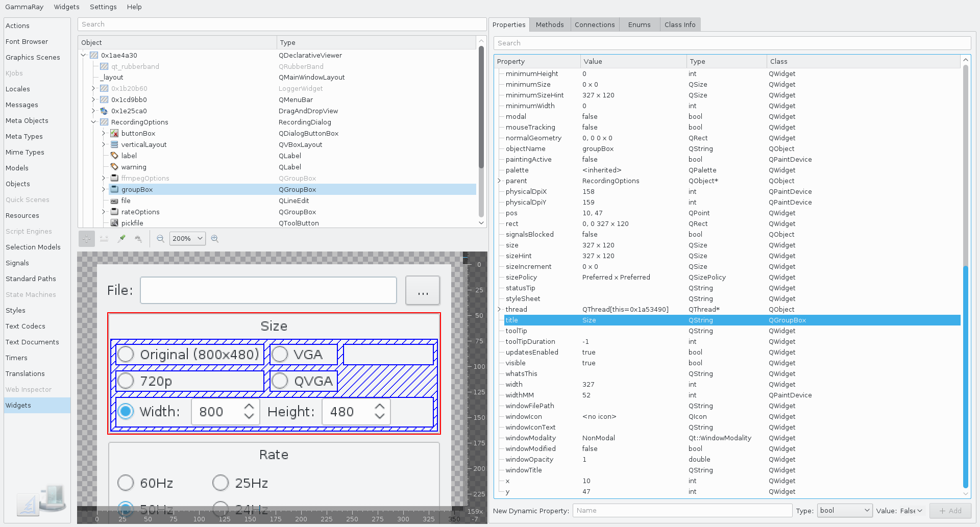The height and width of the screenshot is (527, 980).
Task: Click the file browse '...' button
Action: coord(423,290)
